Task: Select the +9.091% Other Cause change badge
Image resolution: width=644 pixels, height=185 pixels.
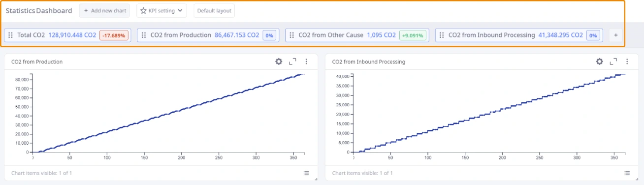Action: pos(413,35)
